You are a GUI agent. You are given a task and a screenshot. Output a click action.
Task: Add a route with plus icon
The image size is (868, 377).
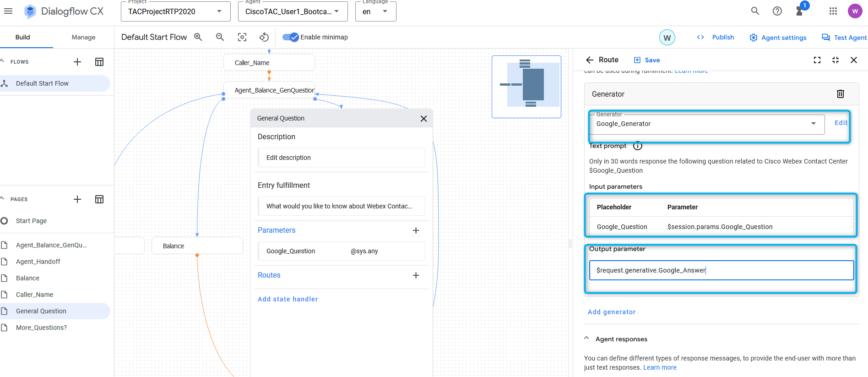click(416, 275)
